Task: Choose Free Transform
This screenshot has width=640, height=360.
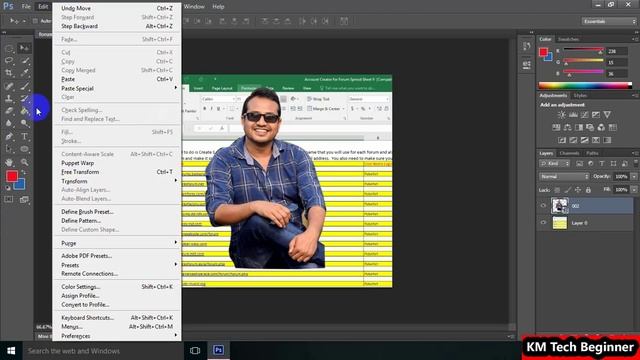Action: tap(117, 172)
